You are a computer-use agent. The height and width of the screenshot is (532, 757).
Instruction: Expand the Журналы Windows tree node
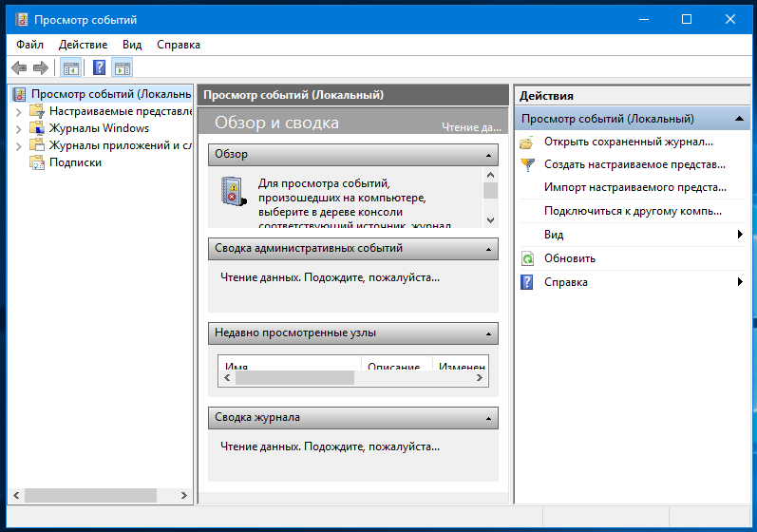coord(19,128)
